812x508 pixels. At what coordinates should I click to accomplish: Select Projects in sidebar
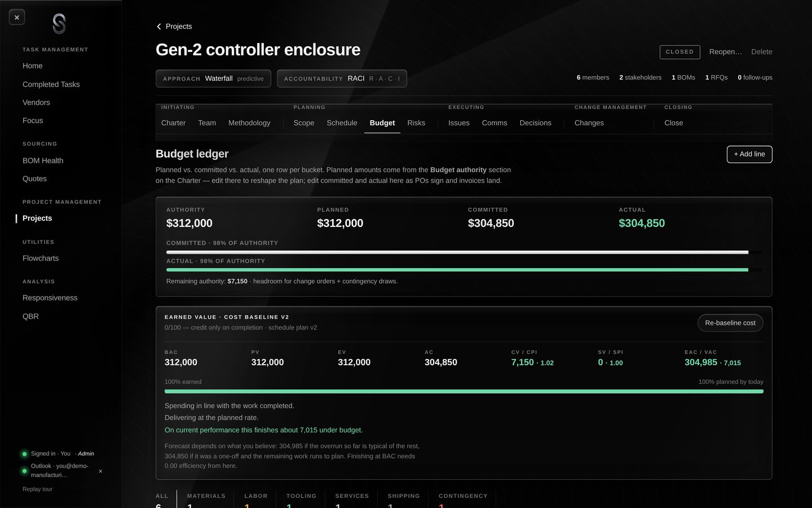click(x=37, y=218)
